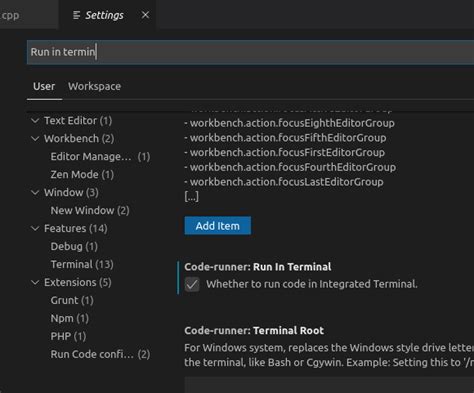Select Extensions (5) category
474x393 pixels.
point(78,283)
